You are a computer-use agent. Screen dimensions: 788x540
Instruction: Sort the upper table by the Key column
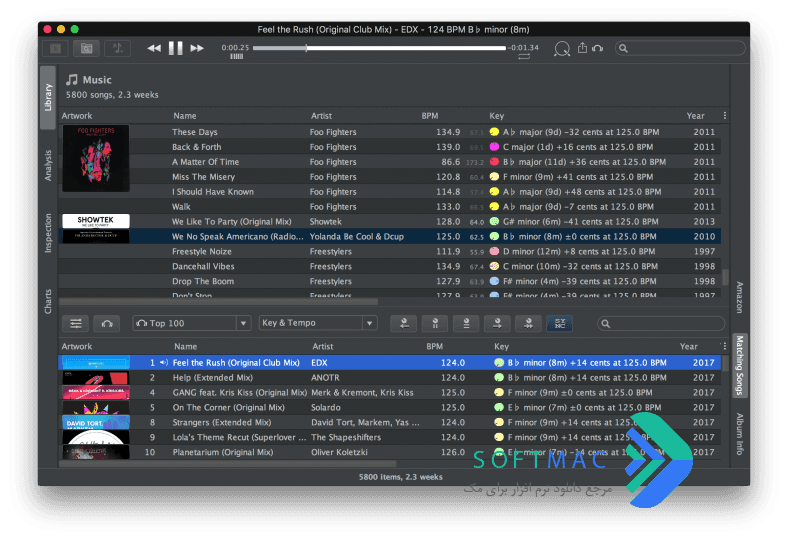497,116
